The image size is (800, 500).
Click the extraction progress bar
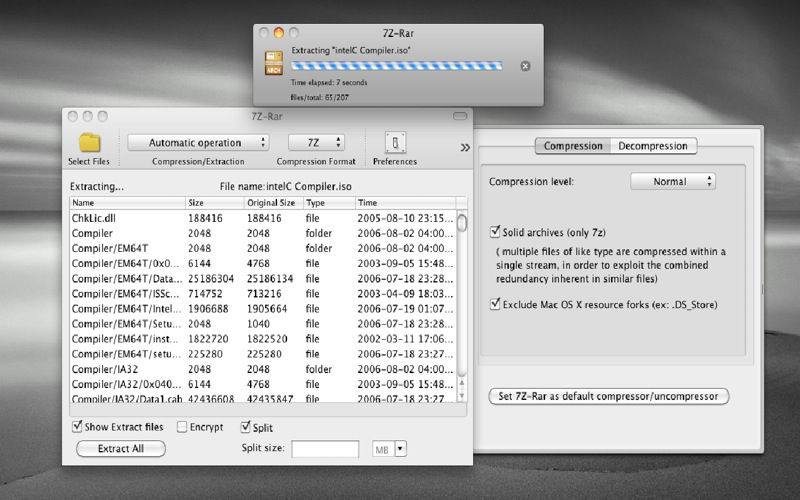pos(396,66)
